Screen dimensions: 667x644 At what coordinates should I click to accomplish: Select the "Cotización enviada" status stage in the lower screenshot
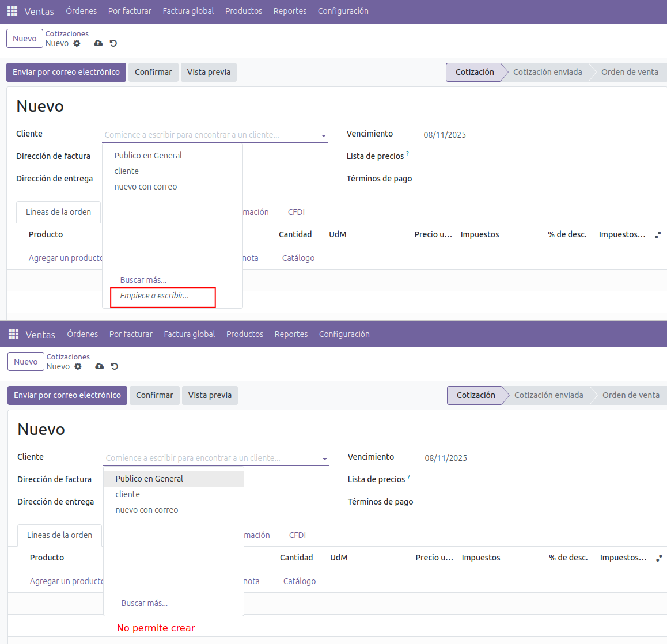click(x=548, y=395)
